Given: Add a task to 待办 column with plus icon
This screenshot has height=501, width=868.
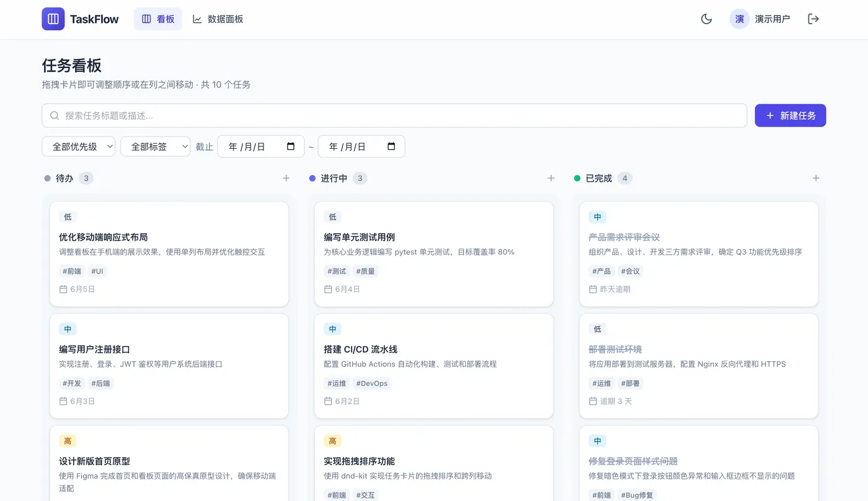Looking at the screenshot, I should click(286, 178).
